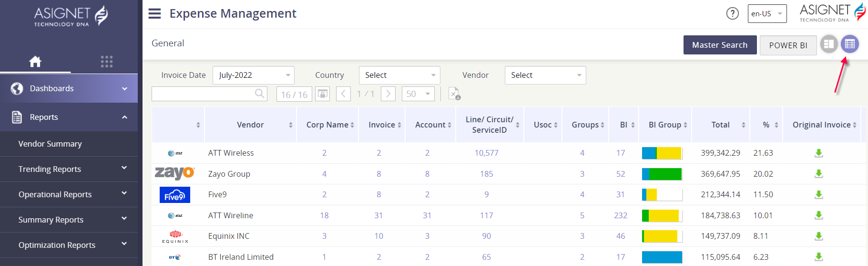This screenshot has height=266, width=868.
Task: Sort by Corp Name column
Action: click(327, 125)
